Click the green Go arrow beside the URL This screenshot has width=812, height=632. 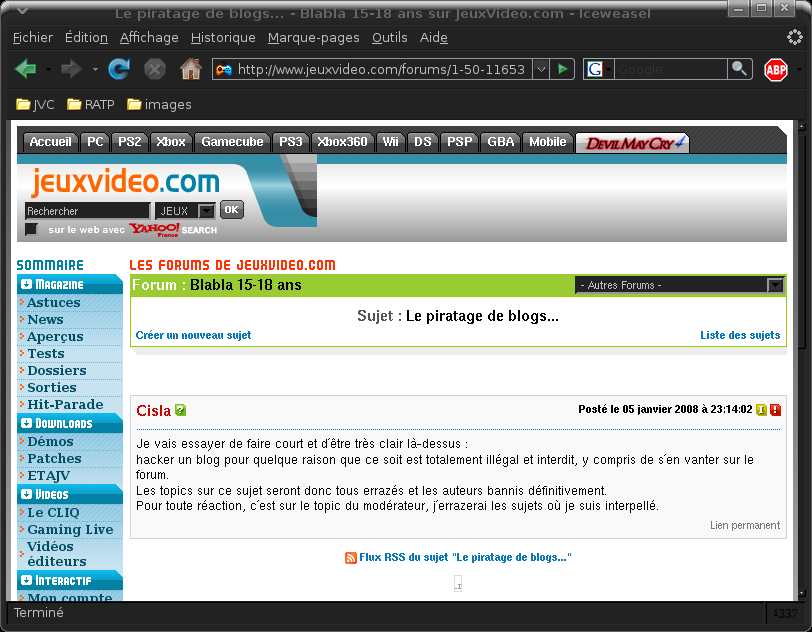pos(562,69)
